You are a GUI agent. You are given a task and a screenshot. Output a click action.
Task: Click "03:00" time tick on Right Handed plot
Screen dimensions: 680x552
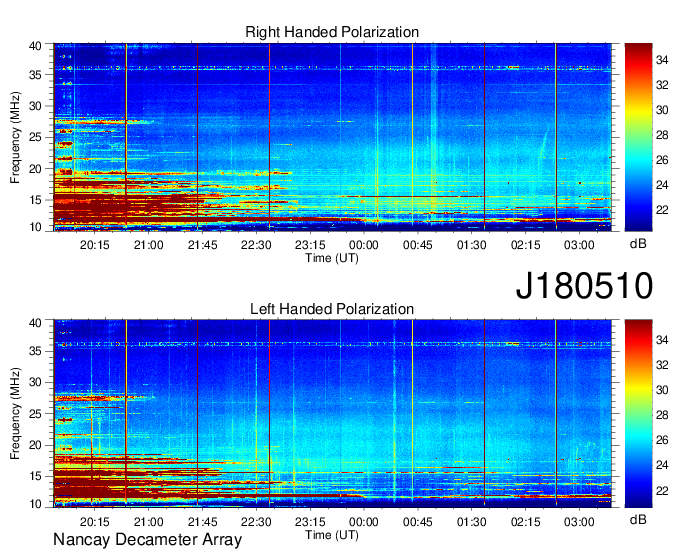pyautogui.click(x=579, y=245)
